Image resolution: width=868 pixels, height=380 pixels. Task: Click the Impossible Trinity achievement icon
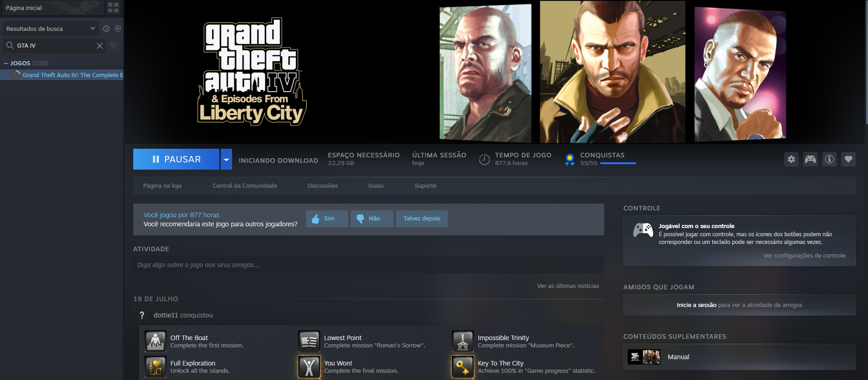463,341
